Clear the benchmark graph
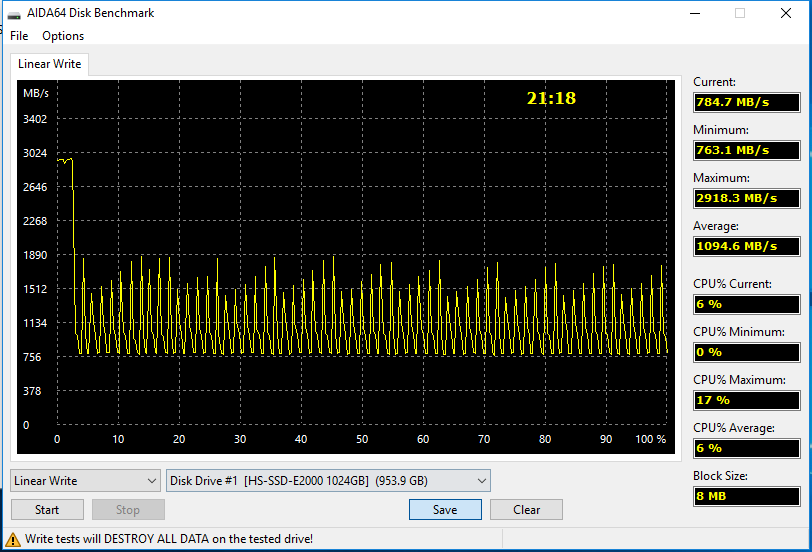Viewport: 812px width, 552px height. pos(526,510)
